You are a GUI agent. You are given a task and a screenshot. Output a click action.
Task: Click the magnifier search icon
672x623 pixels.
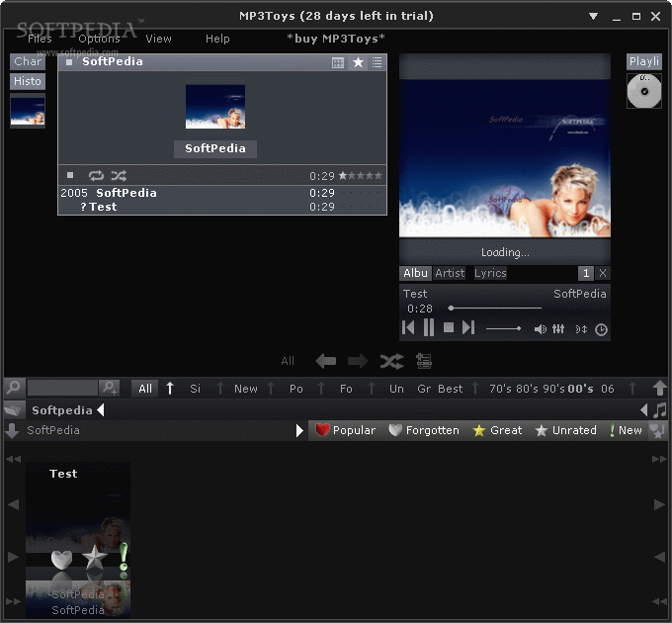13,388
